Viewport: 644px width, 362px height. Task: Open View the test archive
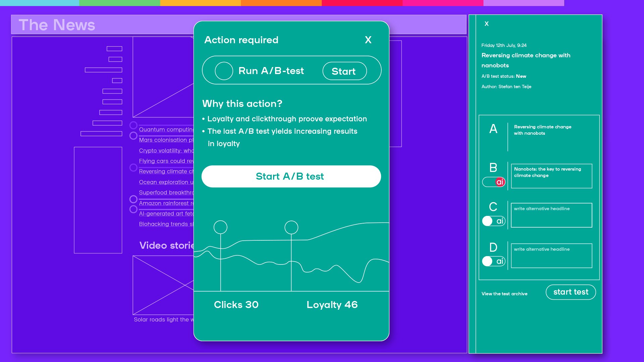pyautogui.click(x=504, y=294)
